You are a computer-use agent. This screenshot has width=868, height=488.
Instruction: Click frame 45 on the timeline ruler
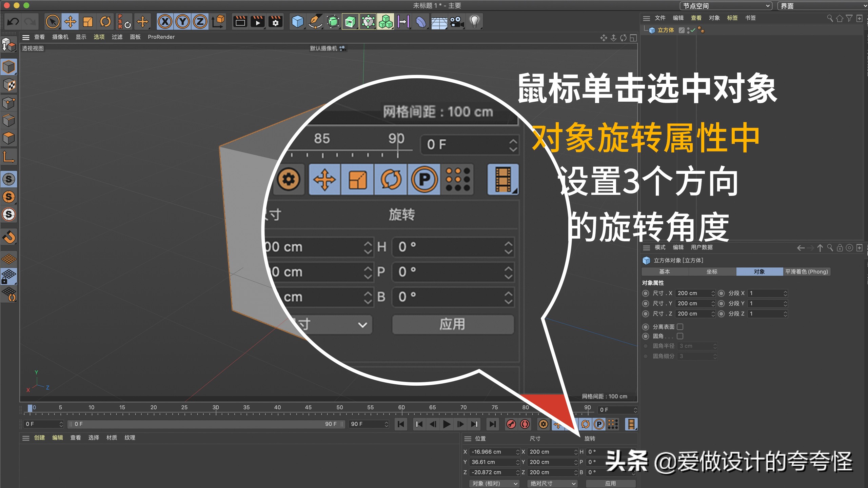[309, 407]
